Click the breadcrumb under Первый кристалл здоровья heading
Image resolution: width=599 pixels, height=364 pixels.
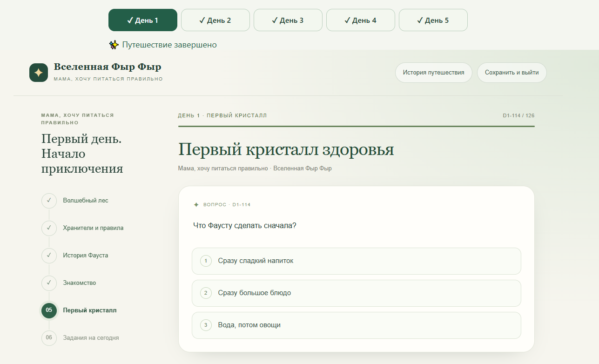pos(255,169)
